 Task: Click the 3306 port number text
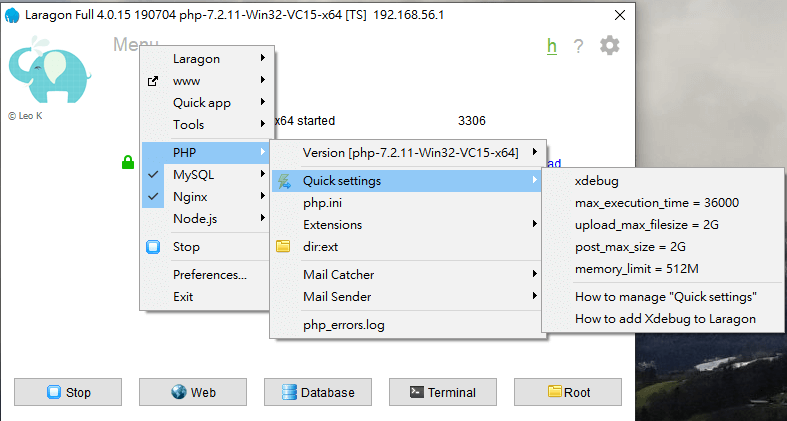pos(472,121)
